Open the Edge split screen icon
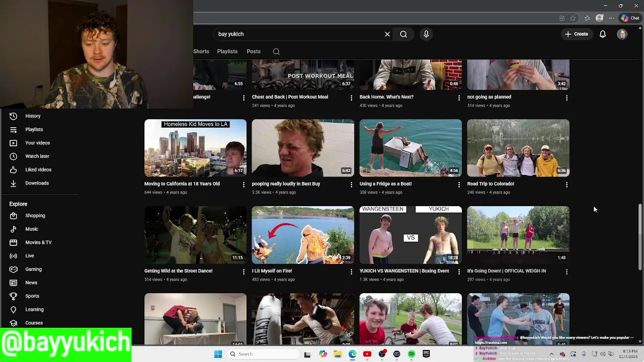 (x=562, y=18)
